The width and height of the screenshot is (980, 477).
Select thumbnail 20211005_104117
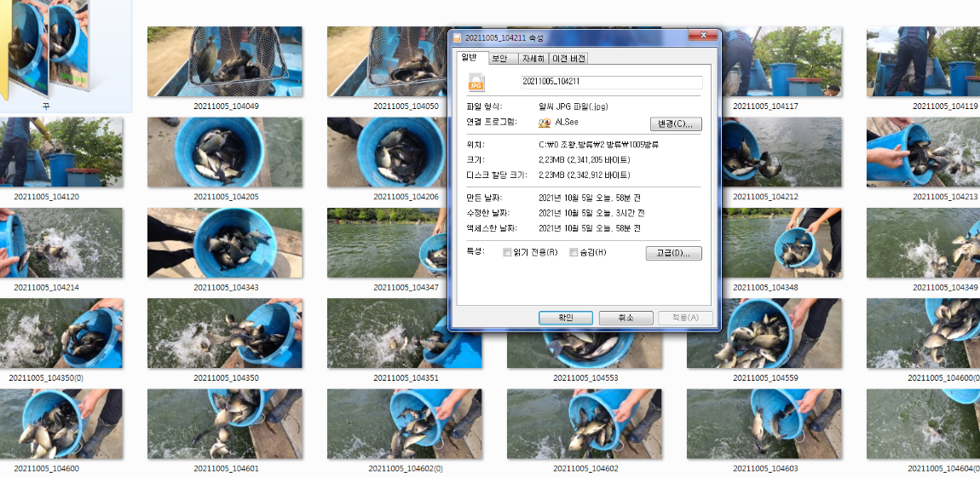pos(781,61)
